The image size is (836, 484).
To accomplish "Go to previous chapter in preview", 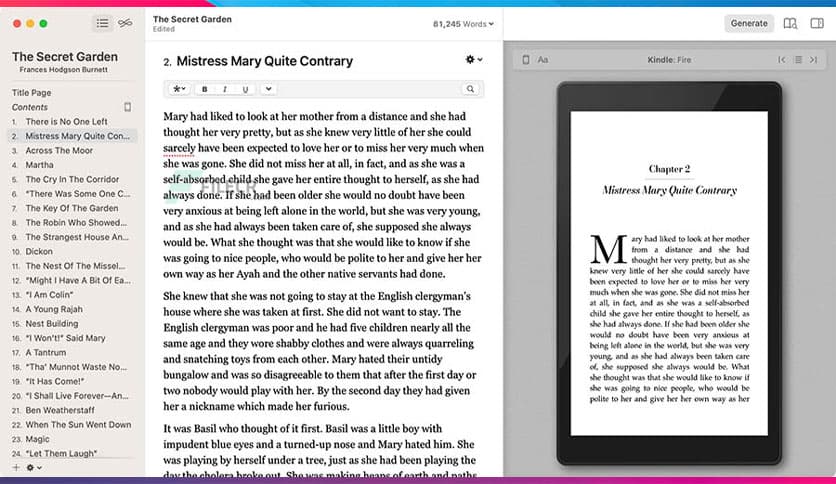I will 782,60.
